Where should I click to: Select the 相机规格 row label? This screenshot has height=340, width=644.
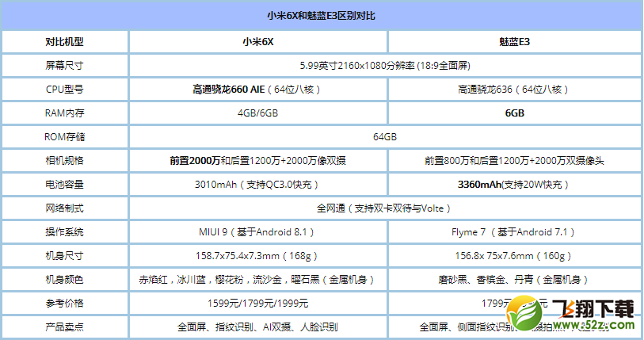pyautogui.click(x=64, y=160)
